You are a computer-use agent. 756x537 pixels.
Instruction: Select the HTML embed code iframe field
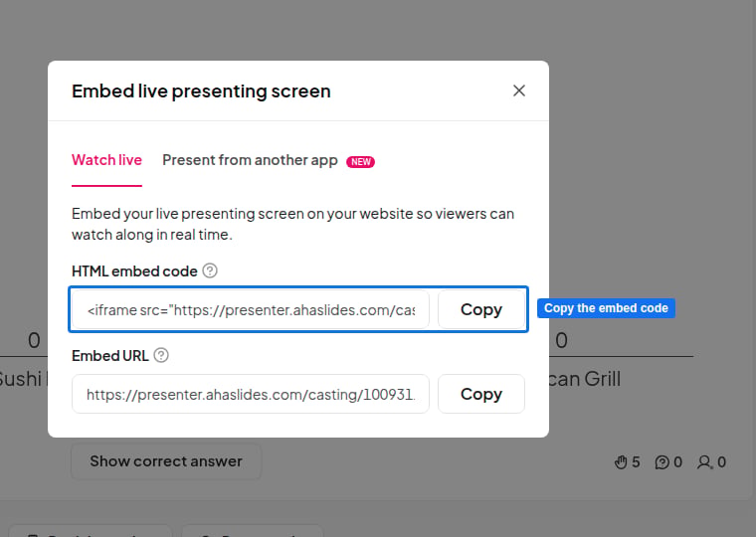click(x=251, y=309)
